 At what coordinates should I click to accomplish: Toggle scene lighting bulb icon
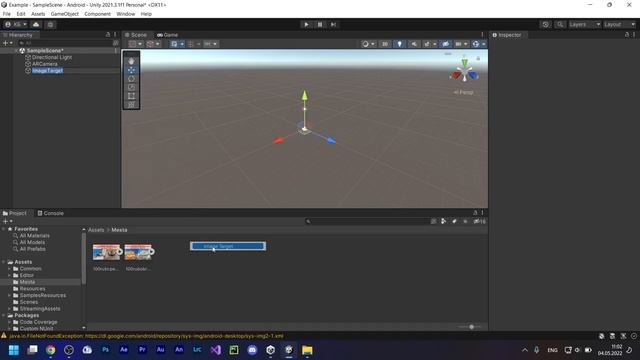tap(400, 44)
